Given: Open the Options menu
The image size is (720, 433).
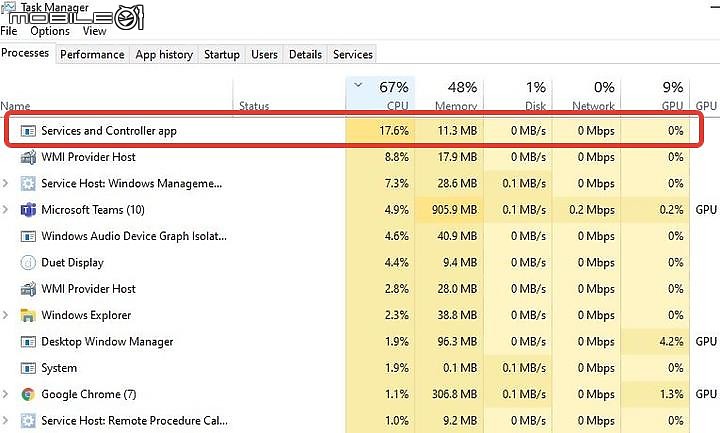Looking at the screenshot, I should pos(50,31).
